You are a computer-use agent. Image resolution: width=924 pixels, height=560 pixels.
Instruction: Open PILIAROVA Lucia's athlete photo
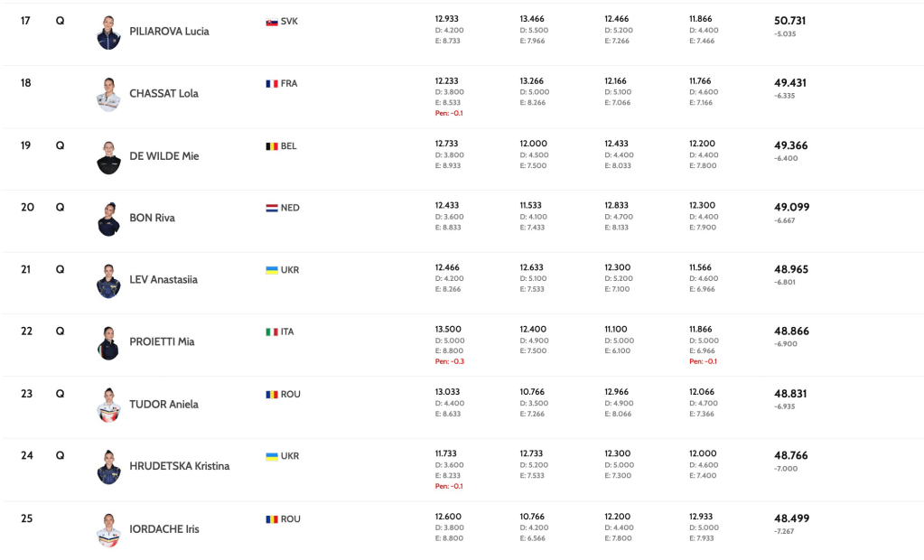pos(108,33)
